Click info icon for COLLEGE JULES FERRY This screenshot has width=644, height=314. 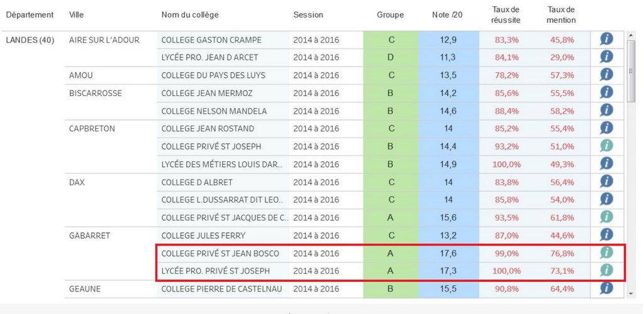(606, 234)
